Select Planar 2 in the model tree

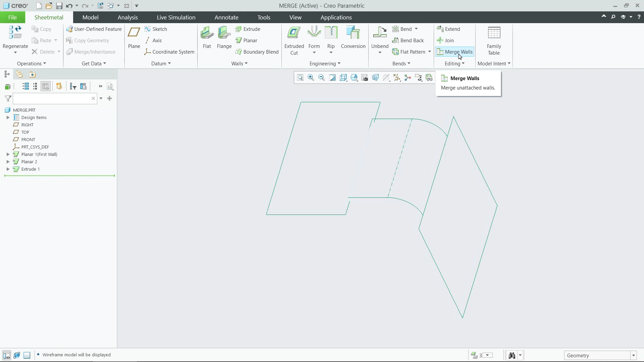click(x=25, y=162)
